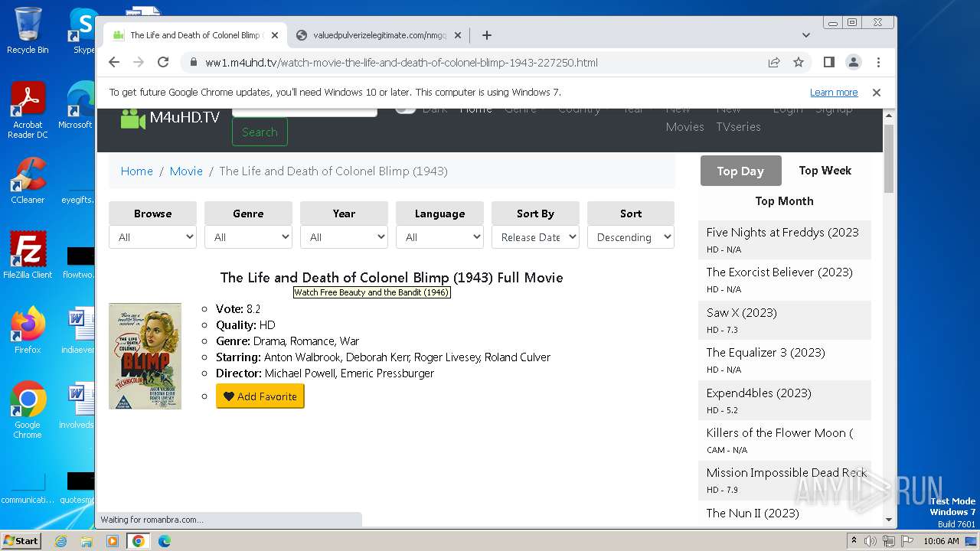Open The Equalizer 3 (2023)
This screenshot has height=551, width=980.
[766, 352]
